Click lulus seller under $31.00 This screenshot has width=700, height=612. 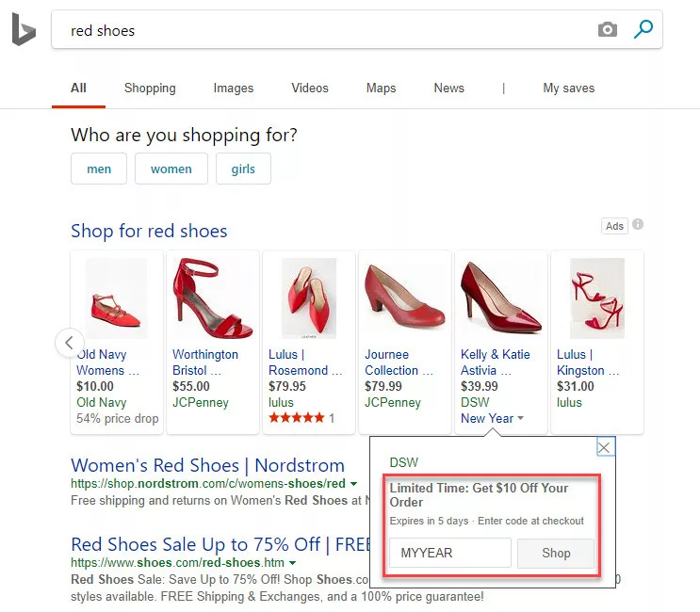(x=569, y=402)
